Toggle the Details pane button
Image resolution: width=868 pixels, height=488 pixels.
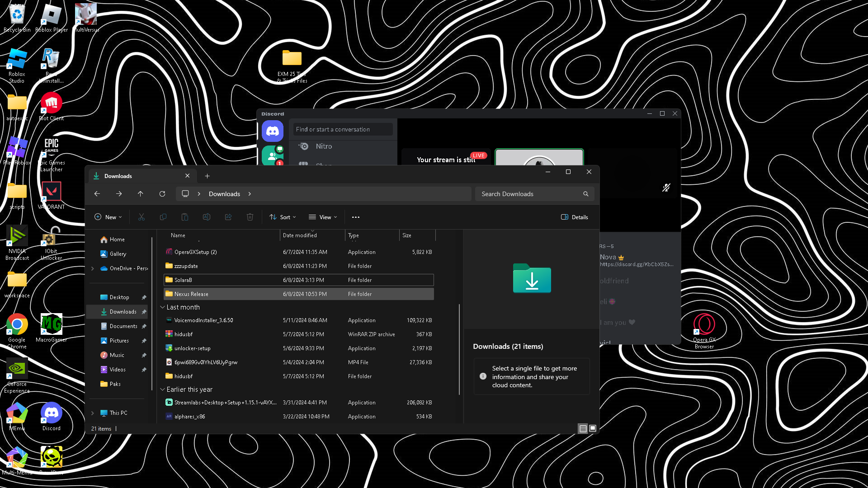575,217
